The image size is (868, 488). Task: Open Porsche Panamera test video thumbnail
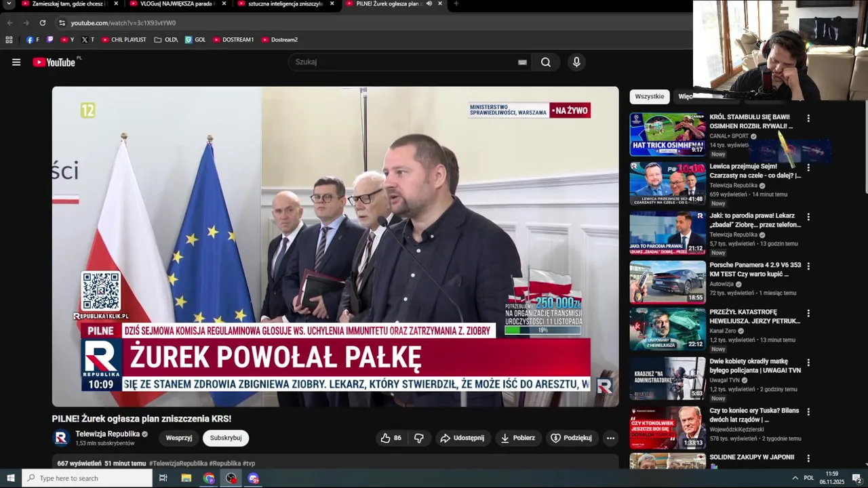tap(668, 281)
